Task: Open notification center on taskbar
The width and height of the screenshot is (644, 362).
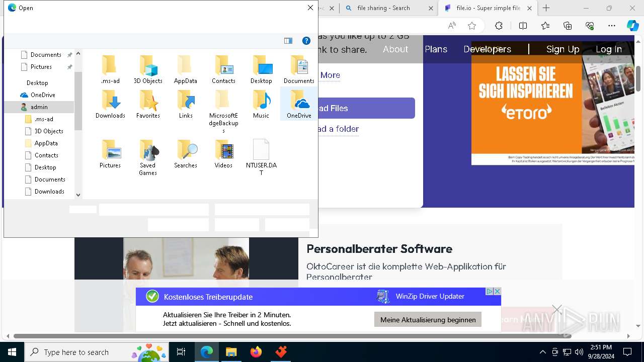Action: click(x=627, y=352)
